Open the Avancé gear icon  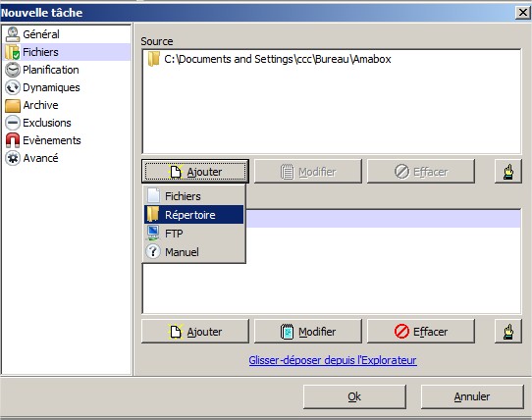click(13, 158)
